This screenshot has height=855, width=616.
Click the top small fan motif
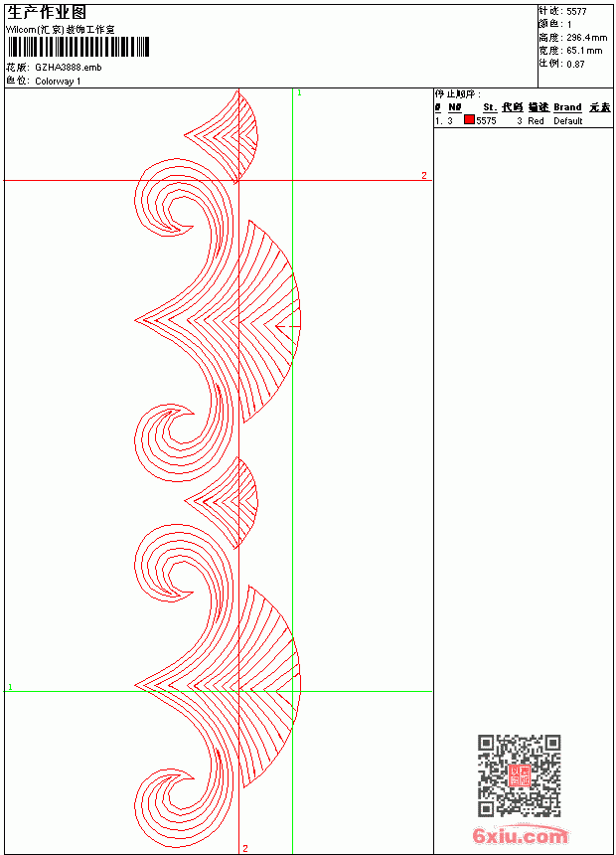[x=222, y=136]
